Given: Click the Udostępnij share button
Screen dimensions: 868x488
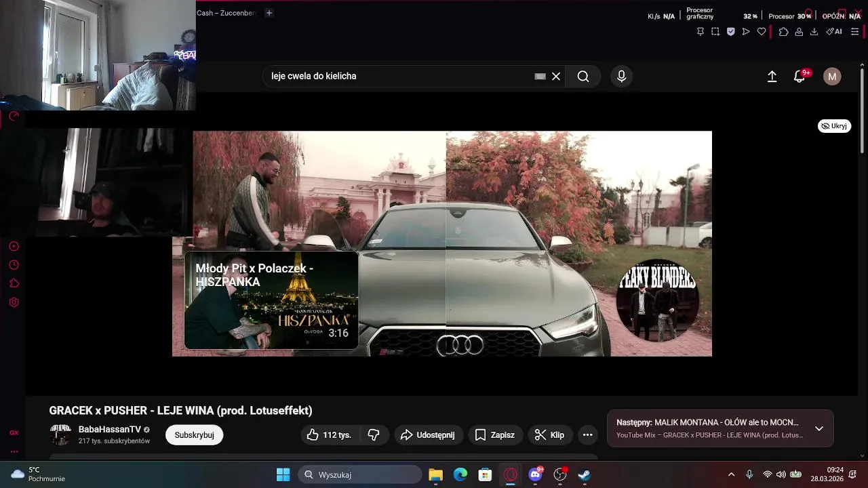Looking at the screenshot, I should (427, 435).
